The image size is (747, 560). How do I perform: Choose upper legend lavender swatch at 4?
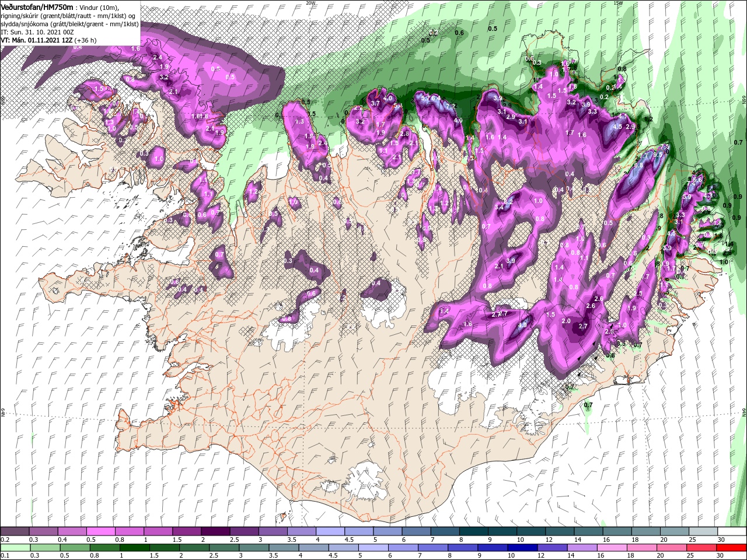coord(329,531)
